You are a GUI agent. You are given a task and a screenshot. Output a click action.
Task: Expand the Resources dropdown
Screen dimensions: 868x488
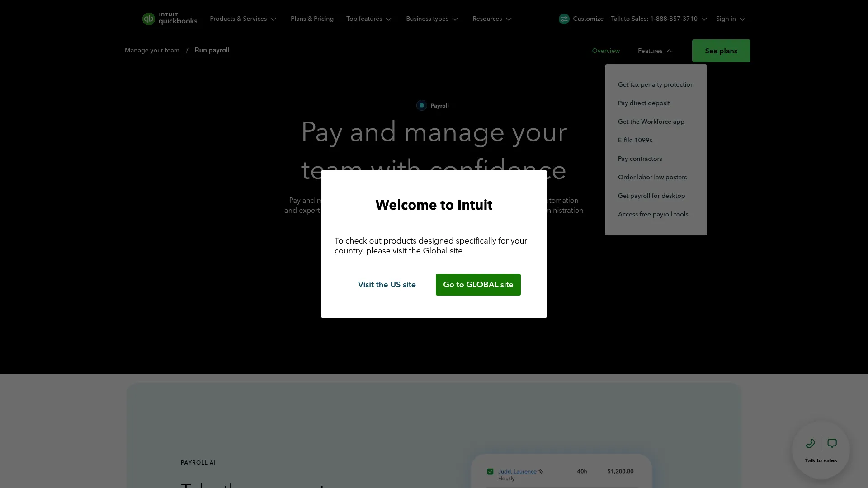[x=492, y=19]
